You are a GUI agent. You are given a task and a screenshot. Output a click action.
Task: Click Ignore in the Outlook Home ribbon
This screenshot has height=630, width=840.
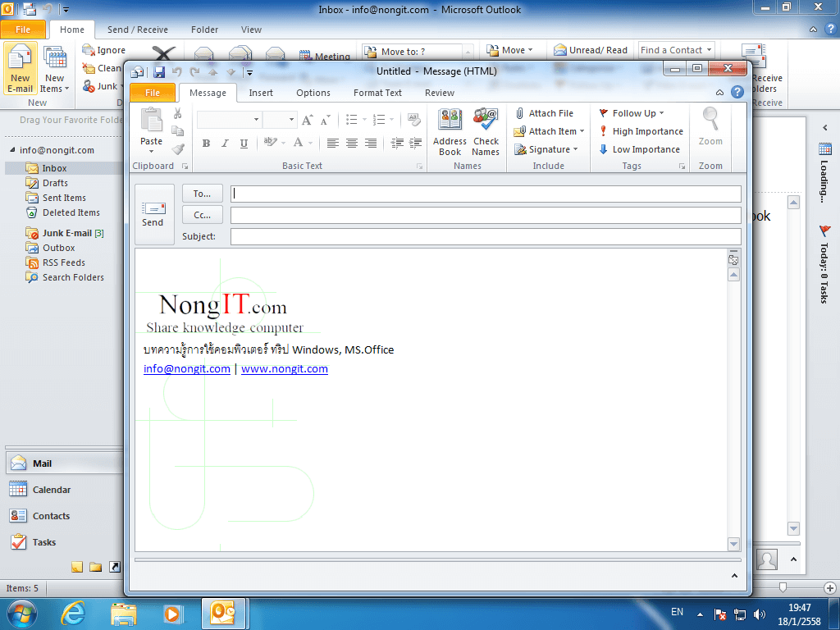[x=103, y=50]
